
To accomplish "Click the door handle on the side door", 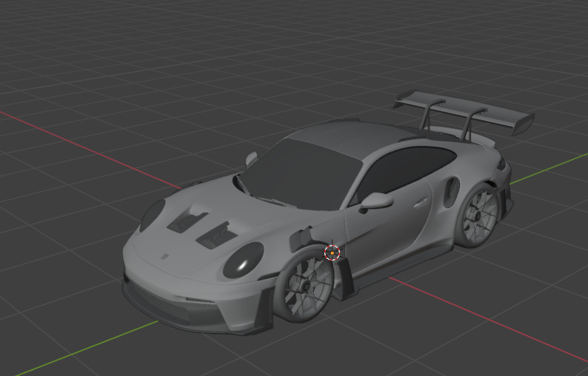I will pos(421,203).
